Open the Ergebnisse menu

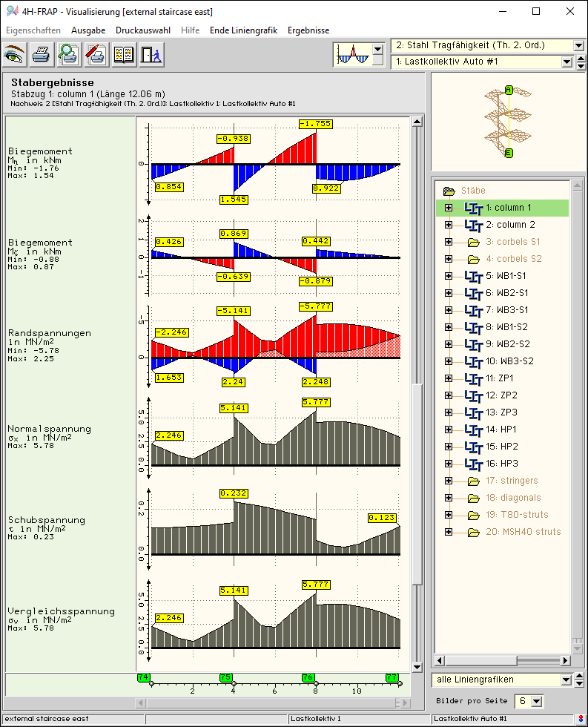click(x=308, y=30)
